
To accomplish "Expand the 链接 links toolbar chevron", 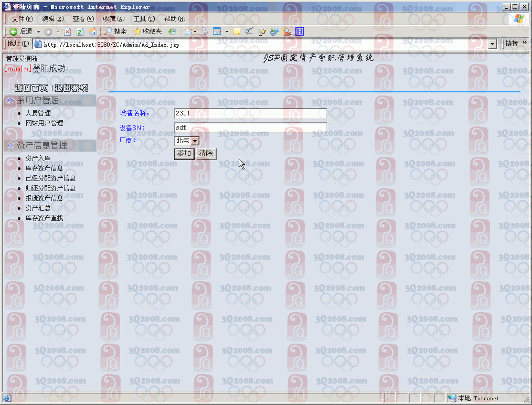I will click(525, 42).
